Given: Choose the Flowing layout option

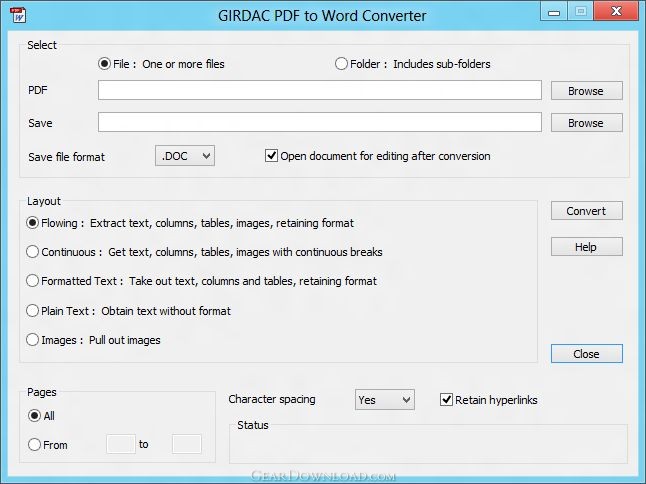Looking at the screenshot, I should coord(190,223).
